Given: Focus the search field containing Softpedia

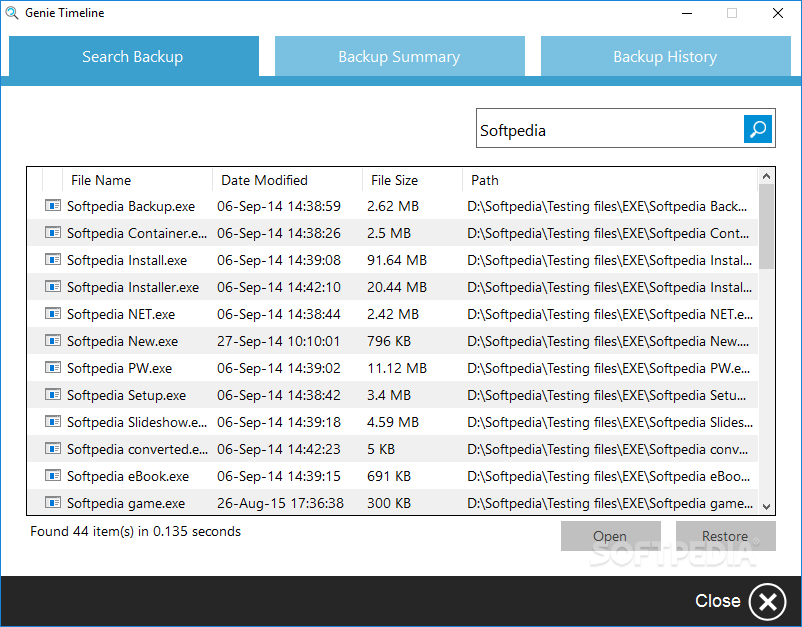Looking at the screenshot, I should [610, 128].
